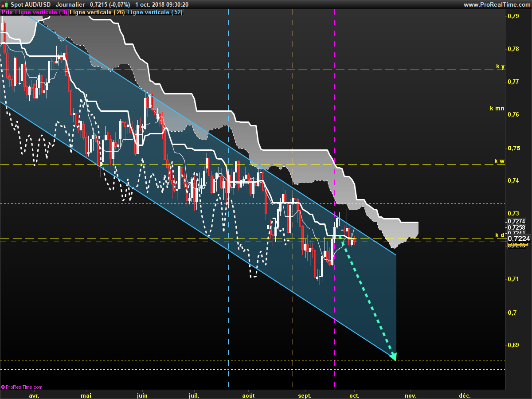Click the 0,78 price axis label
The height and width of the screenshot is (399, 532).
(x=513, y=49)
